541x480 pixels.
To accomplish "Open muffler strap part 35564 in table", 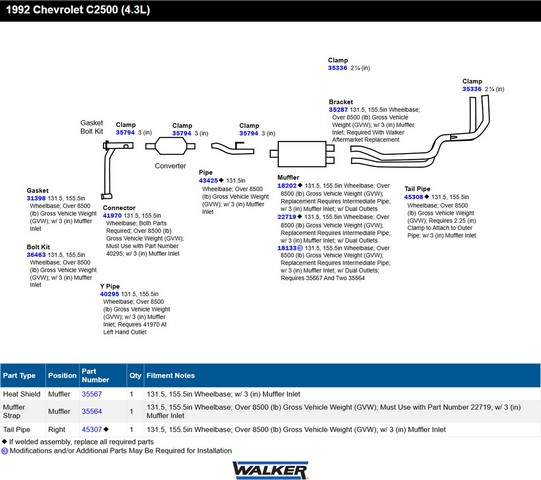I will (x=92, y=411).
